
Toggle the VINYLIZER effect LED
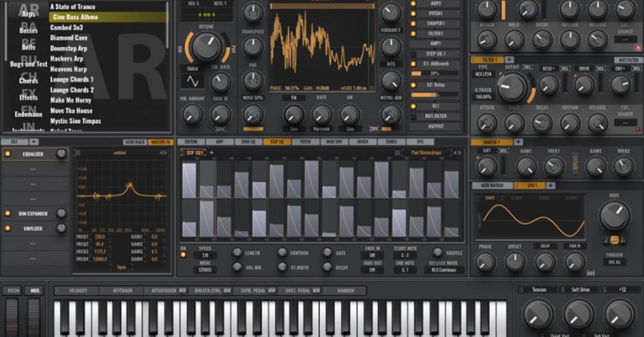[8, 229]
